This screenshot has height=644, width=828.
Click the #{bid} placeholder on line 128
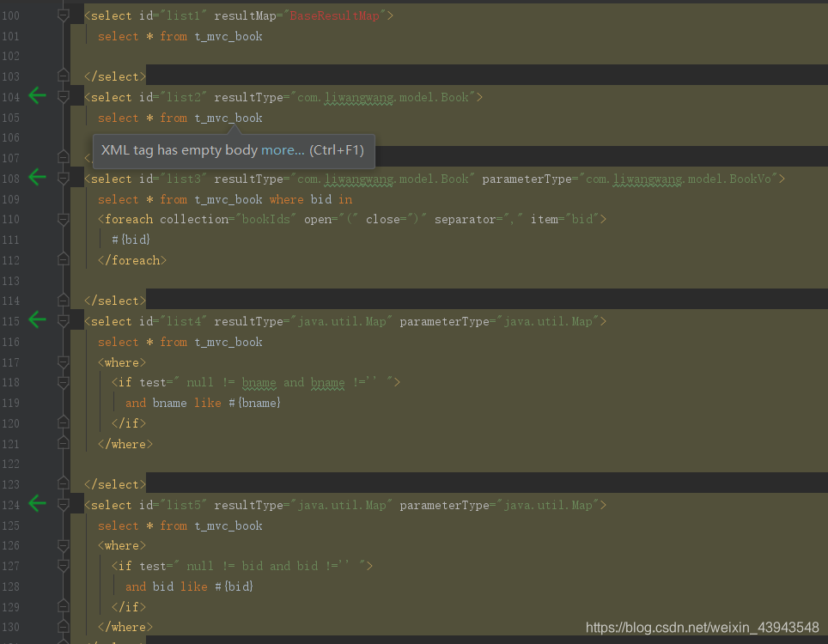234,586
